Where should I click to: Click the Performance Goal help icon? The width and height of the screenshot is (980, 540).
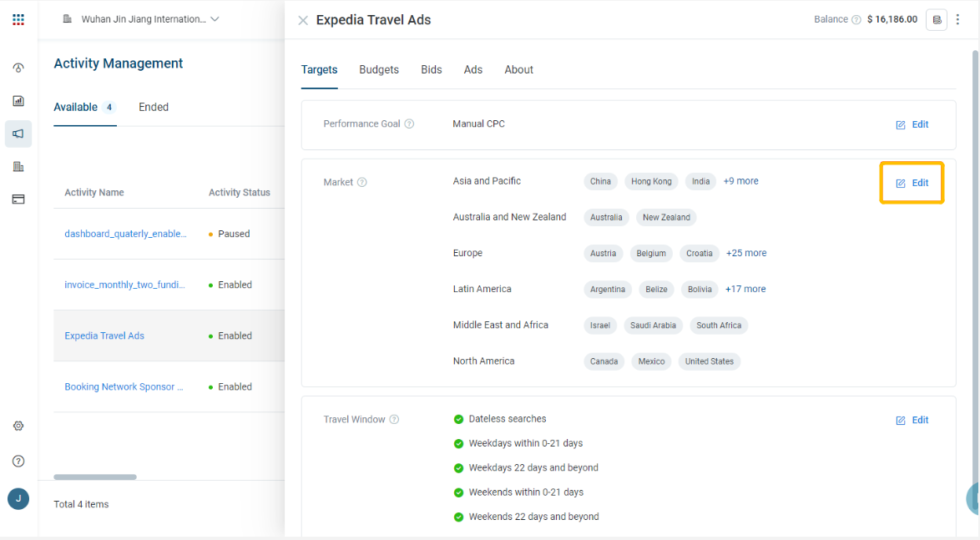(409, 124)
